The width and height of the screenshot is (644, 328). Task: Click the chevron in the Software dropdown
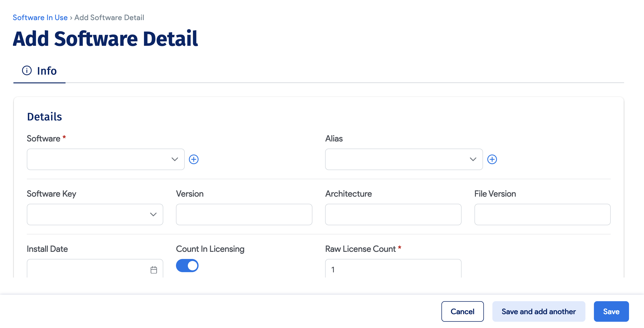coord(175,159)
